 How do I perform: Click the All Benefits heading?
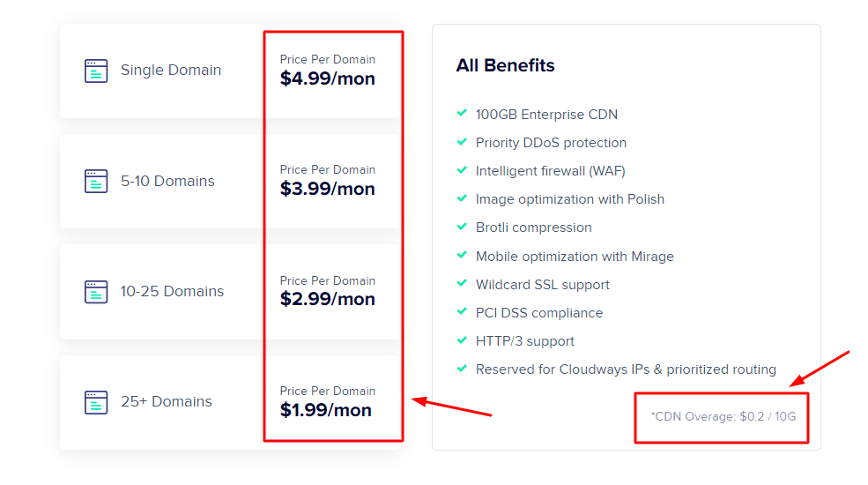tap(505, 66)
